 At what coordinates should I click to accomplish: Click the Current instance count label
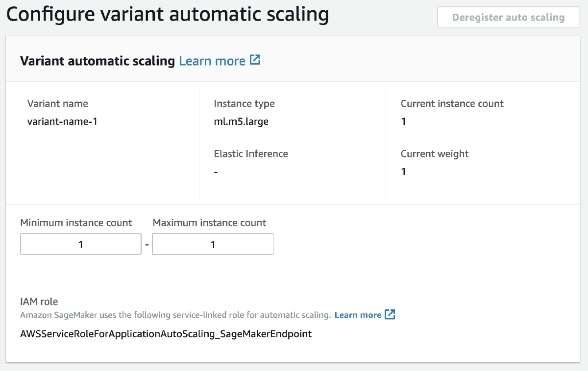(452, 103)
